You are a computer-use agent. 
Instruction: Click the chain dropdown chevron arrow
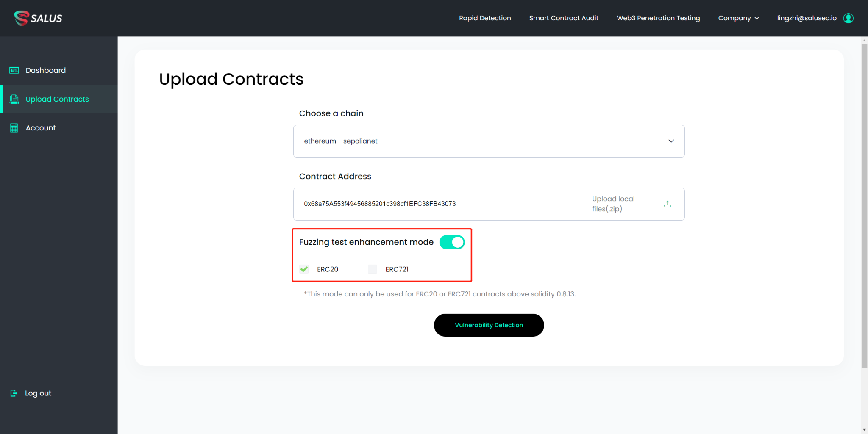671,141
